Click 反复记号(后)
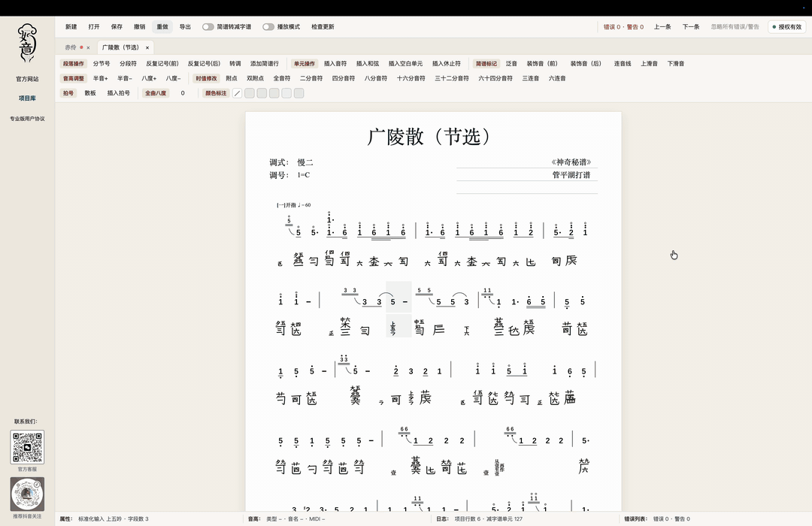The height and width of the screenshot is (526, 812). (204, 64)
